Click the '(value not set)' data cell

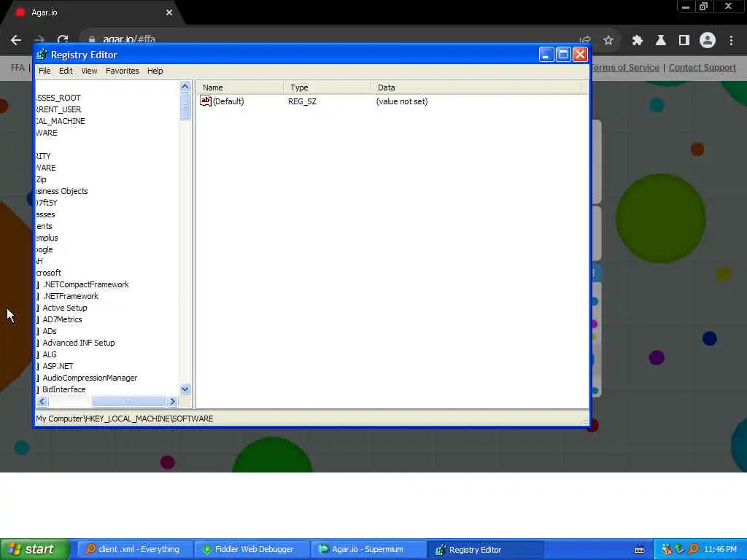pyautogui.click(x=402, y=101)
